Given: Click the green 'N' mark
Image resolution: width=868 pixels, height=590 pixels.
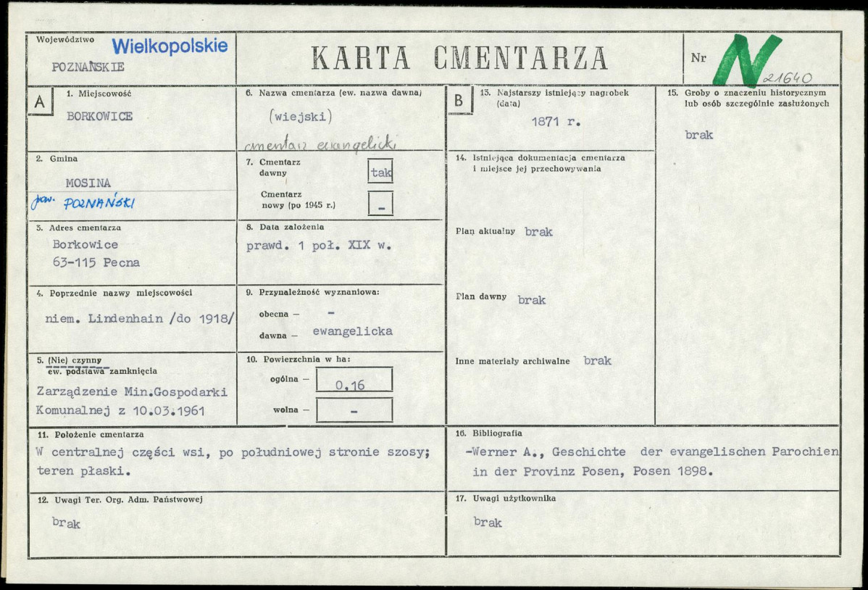Looking at the screenshot, I should click(x=747, y=60).
